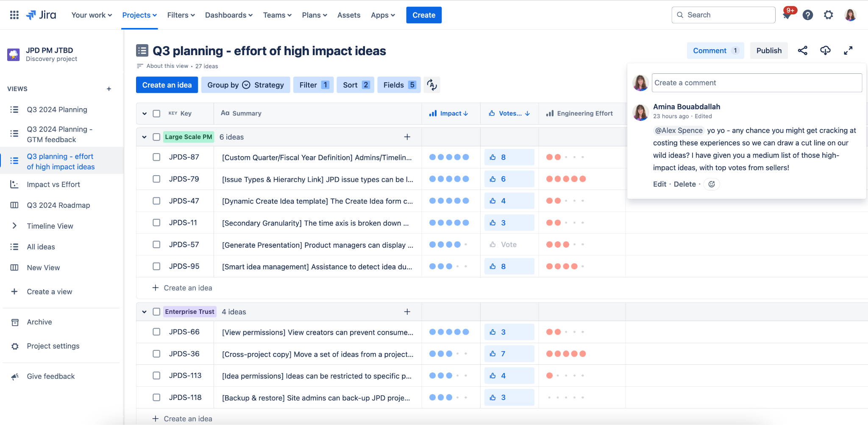
Task: Click the Publish button
Action: pyautogui.click(x=768, y=51)
